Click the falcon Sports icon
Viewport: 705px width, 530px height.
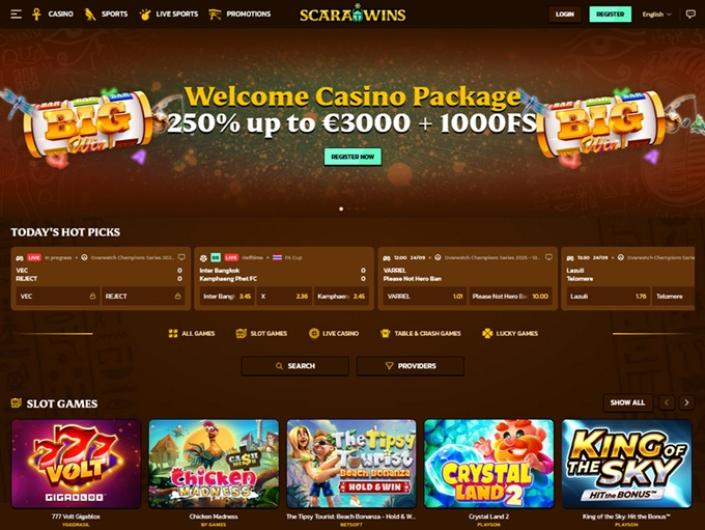pos(90,14)
